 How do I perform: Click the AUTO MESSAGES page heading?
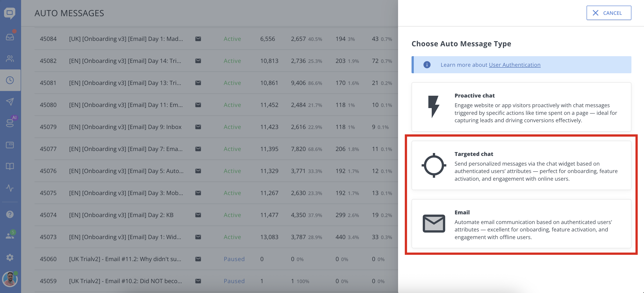(x=69, y=13)
